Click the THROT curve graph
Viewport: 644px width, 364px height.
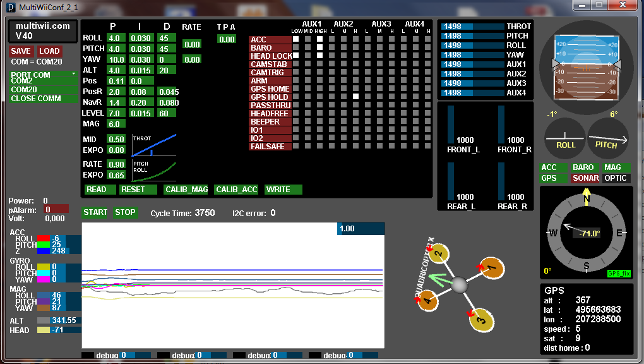[154, 145]
